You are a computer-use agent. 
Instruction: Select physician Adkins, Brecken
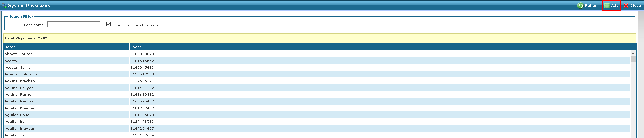[20, 81]
